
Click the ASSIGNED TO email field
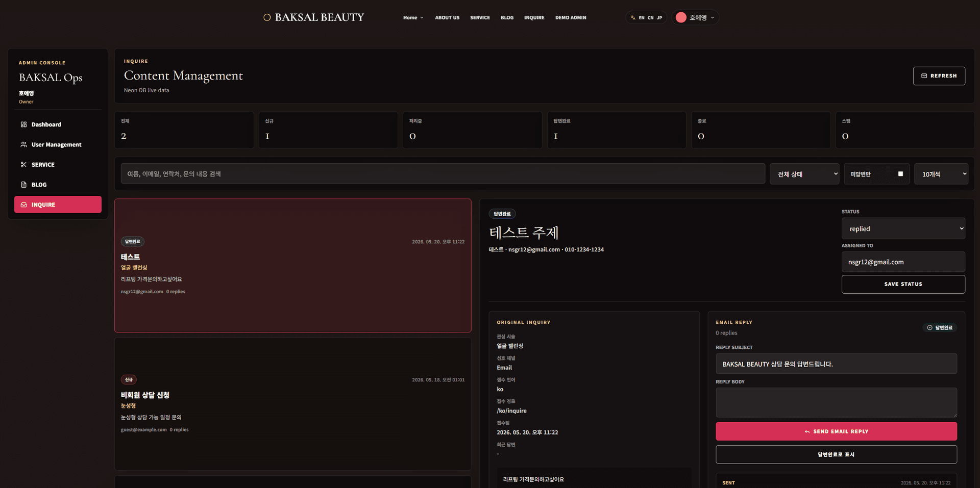tap(903, 262)
